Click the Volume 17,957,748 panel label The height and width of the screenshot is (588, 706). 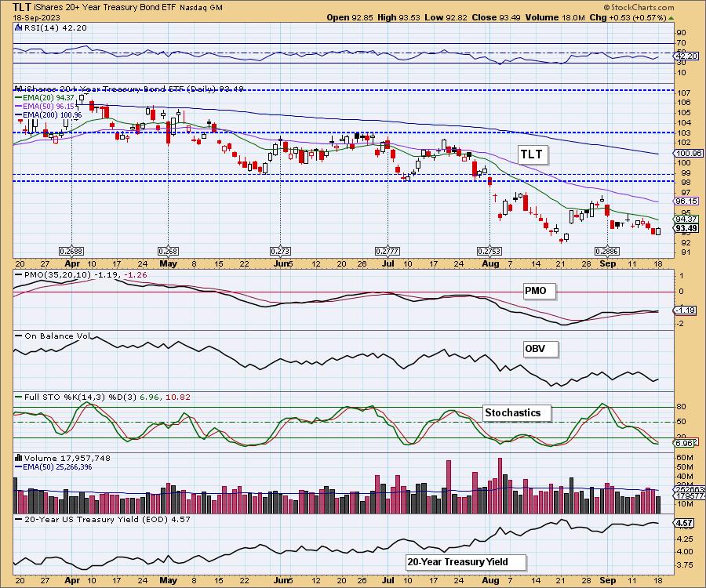67,458
